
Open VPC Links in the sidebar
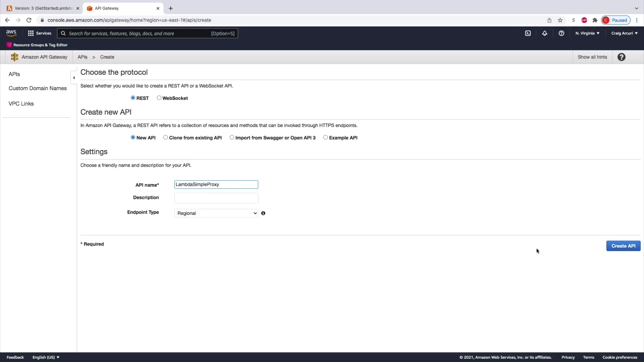coord(21,104)
